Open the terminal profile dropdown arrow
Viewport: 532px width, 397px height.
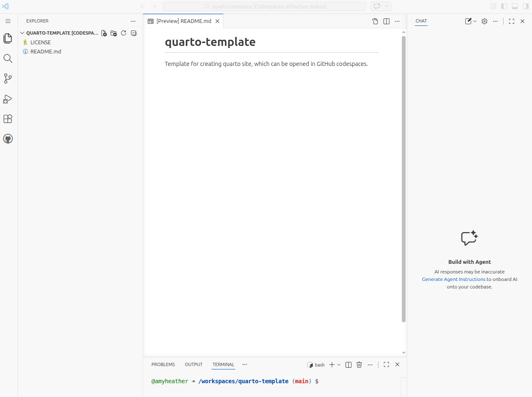(340, 364)
